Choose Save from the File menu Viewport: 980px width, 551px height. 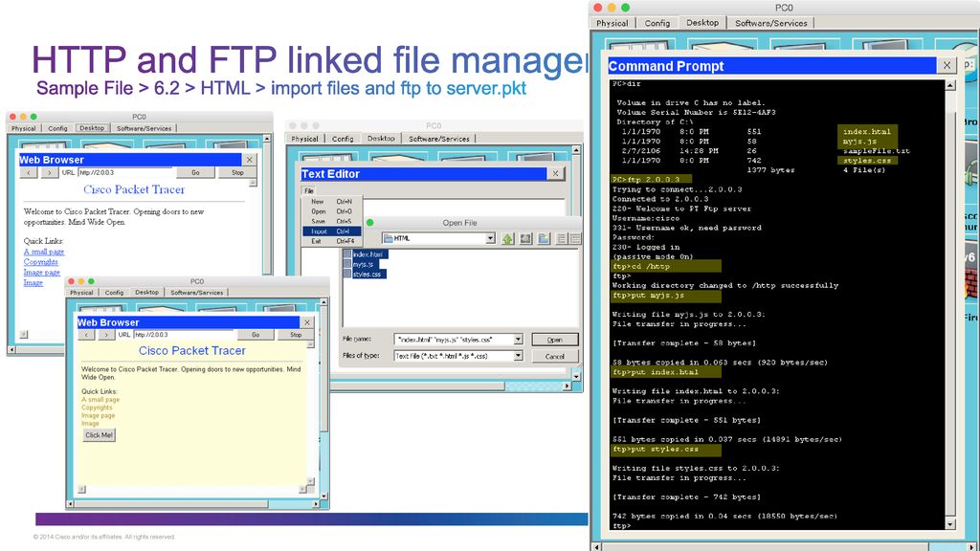click(331, 221)
